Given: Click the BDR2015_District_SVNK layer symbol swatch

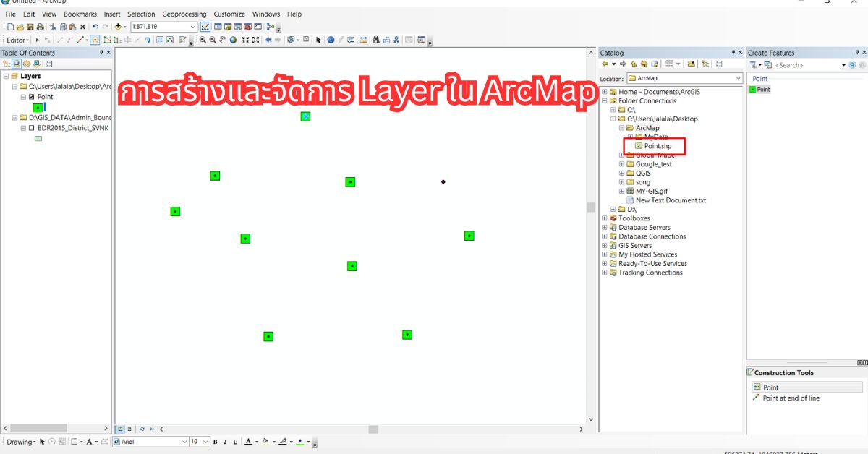Looking at the screenshot, I should click(x=38, y=138).
